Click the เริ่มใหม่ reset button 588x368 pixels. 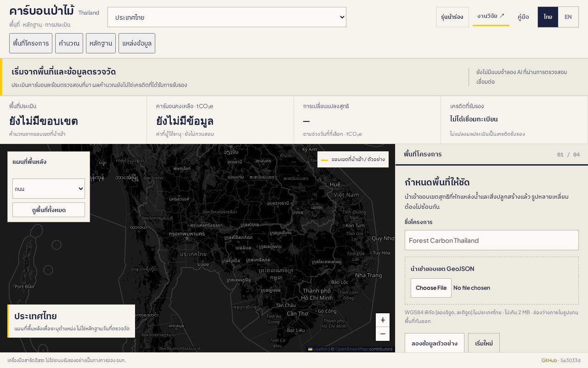(x=484, y=343)
